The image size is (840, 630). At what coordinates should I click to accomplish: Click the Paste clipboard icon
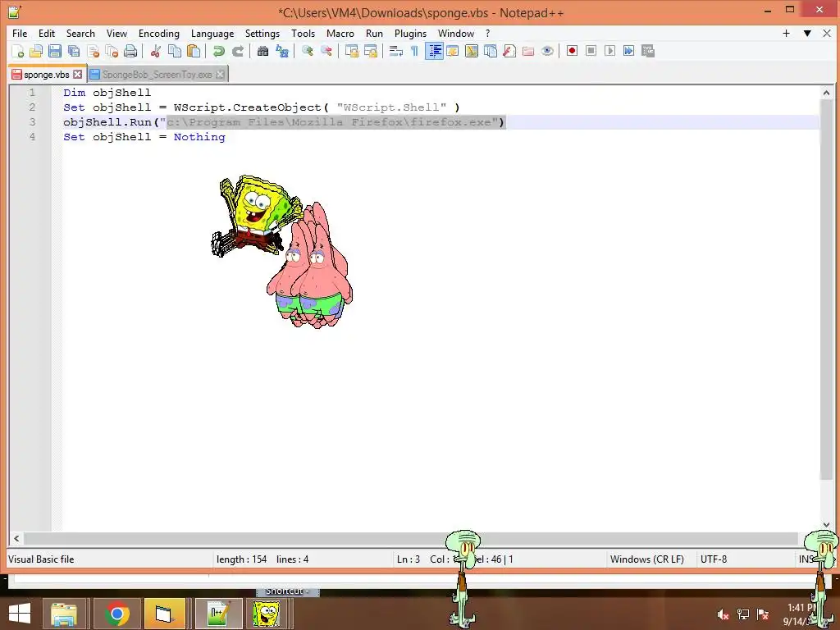coord(194,51)
